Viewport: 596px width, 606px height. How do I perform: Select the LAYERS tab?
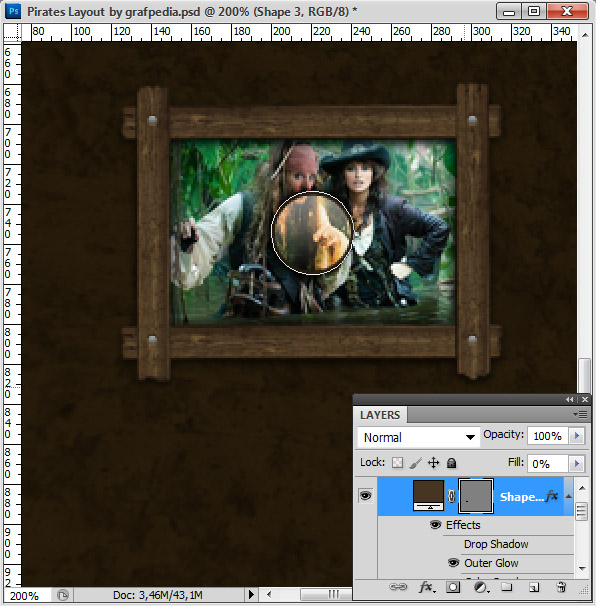point(380,415)
